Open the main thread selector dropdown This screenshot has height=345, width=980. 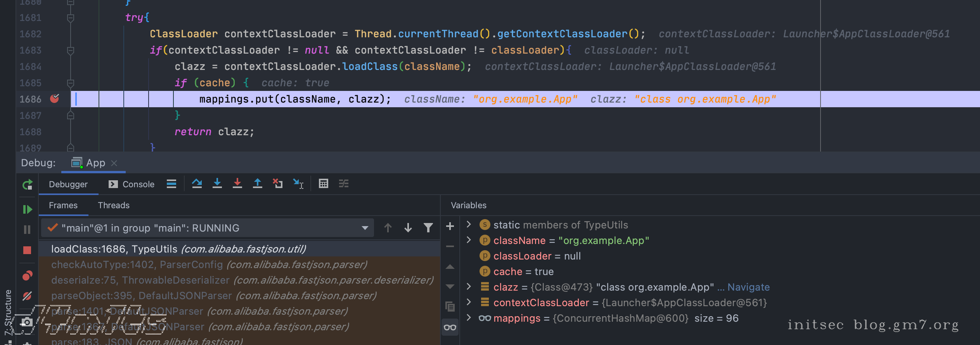tap(364, 228)
